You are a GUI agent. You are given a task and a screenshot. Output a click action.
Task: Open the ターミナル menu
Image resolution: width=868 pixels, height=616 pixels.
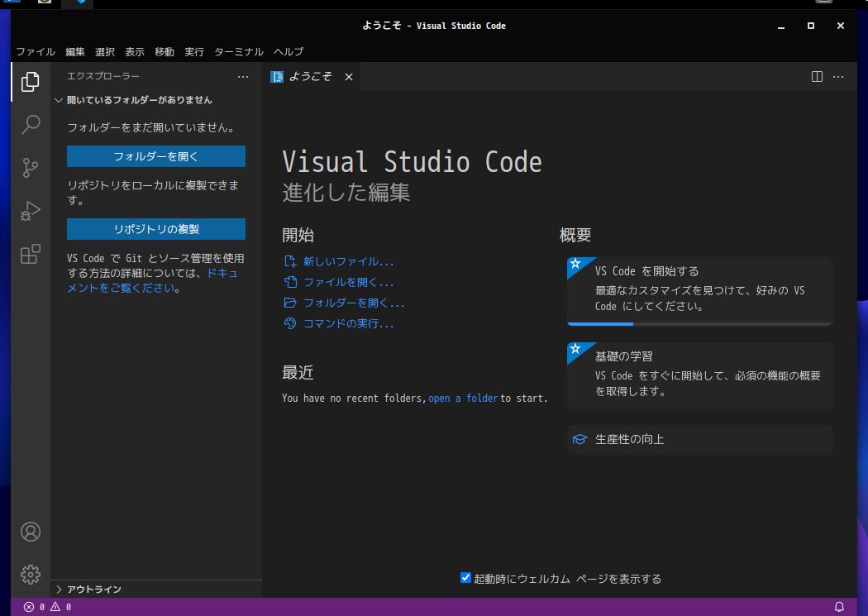click(239, 51)
